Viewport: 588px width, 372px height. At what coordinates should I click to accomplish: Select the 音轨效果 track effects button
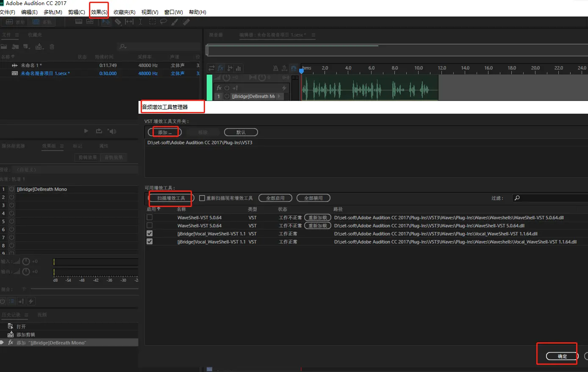pyautogui.click(x=114, y=157)
